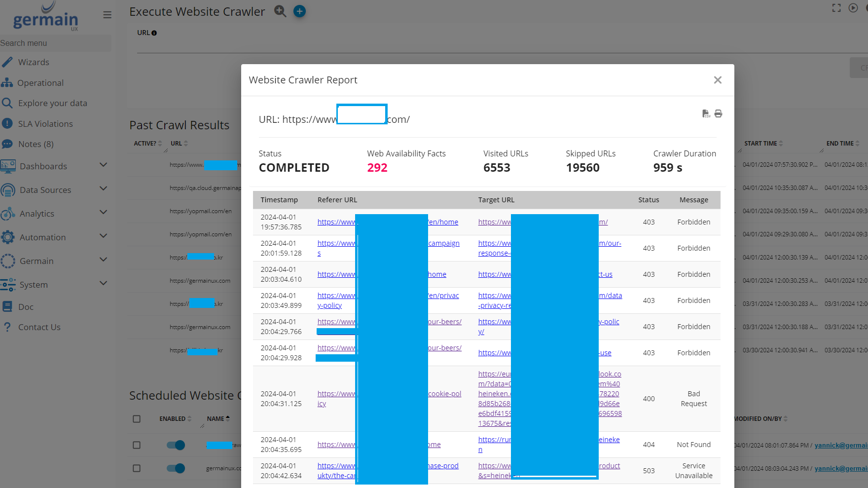868x488 pixels.
Task: Close the Website Crawler Report dialog
Action: point(718,80)
